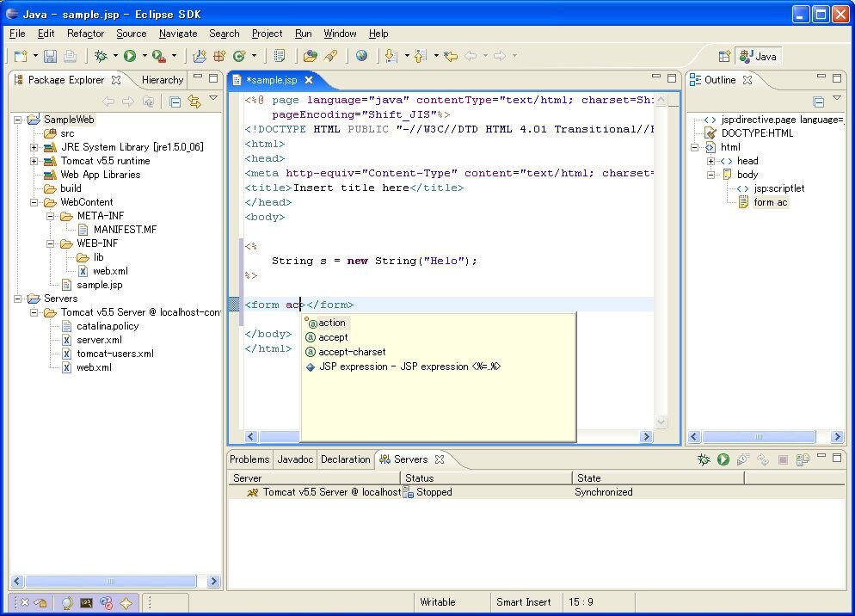
Task: Click Collapse All in Package Explorer
Action: tap(175, 102)
